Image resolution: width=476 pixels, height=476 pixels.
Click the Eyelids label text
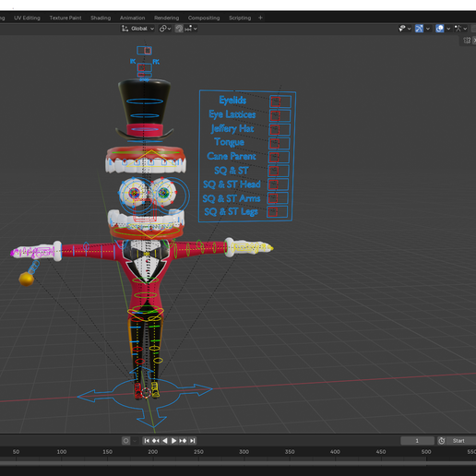tap(232, 101)
